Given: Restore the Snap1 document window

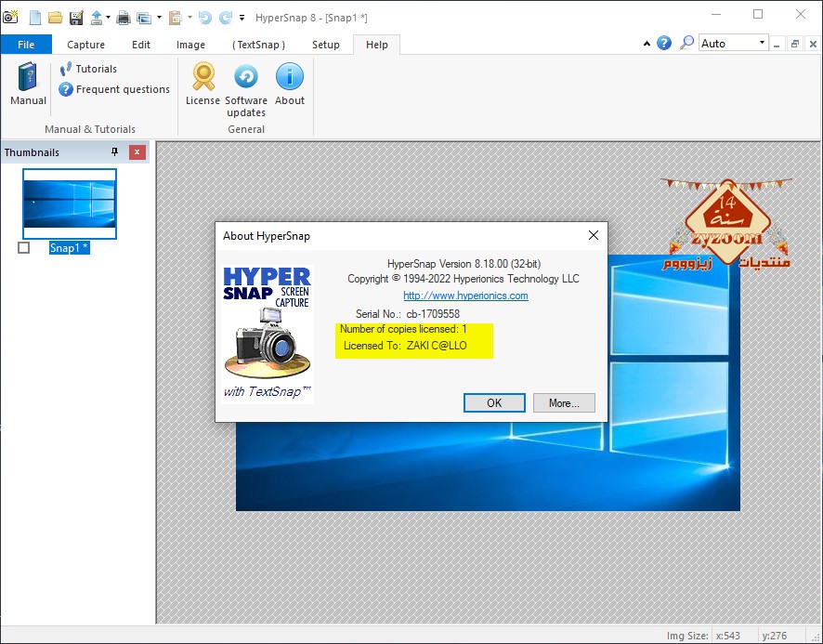Looking at the screenshot, I should pos(794,44).
